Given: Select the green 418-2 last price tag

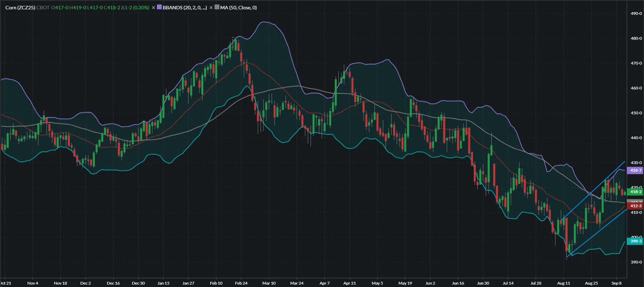Looking at the screenshot, I should (635, 192).
